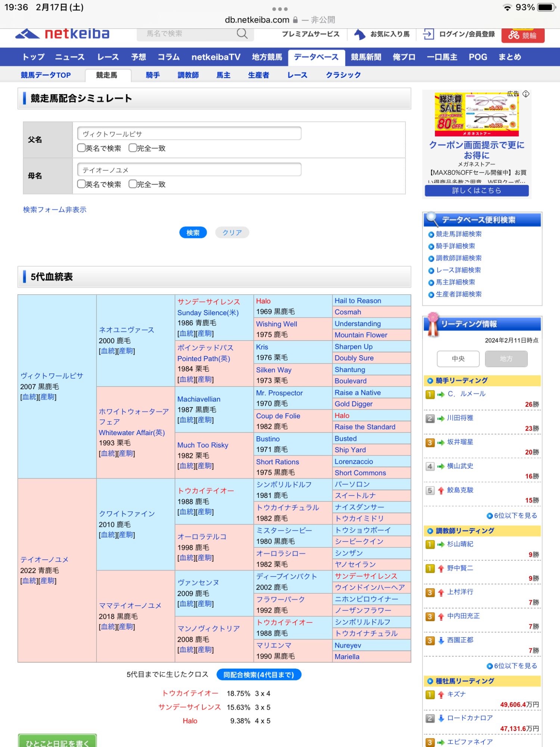Focus the 母名 input field
The image size is (560, 747).
tap(189, 170)
